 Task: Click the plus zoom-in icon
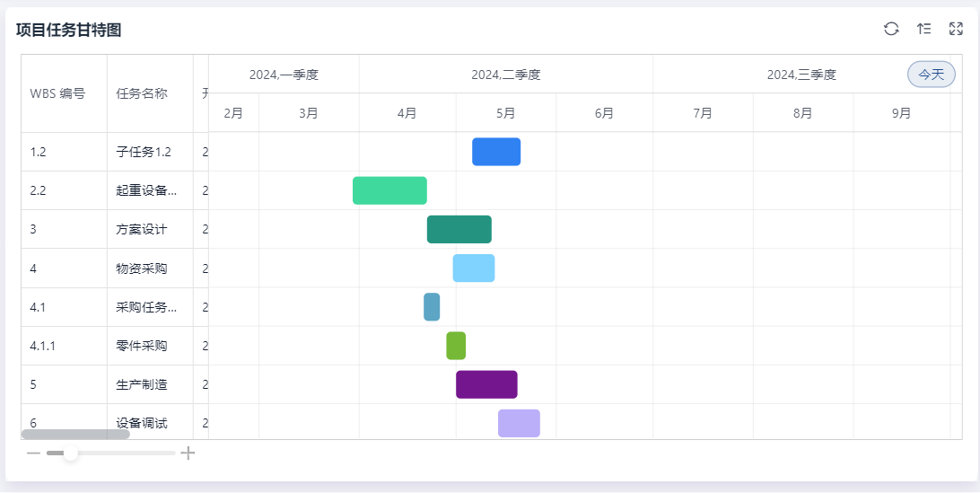[188, 453]
